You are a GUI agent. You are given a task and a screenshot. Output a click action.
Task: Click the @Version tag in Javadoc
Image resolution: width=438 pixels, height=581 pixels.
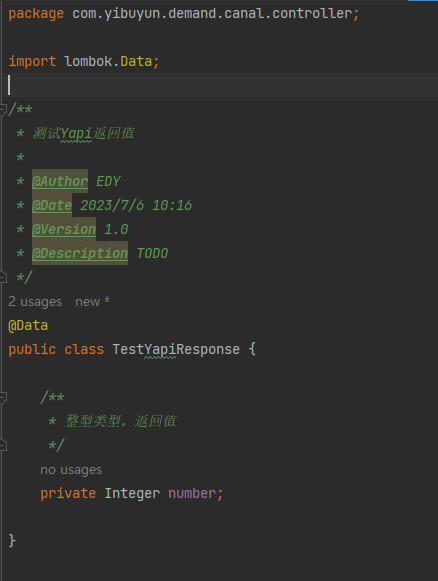[64, 229]
